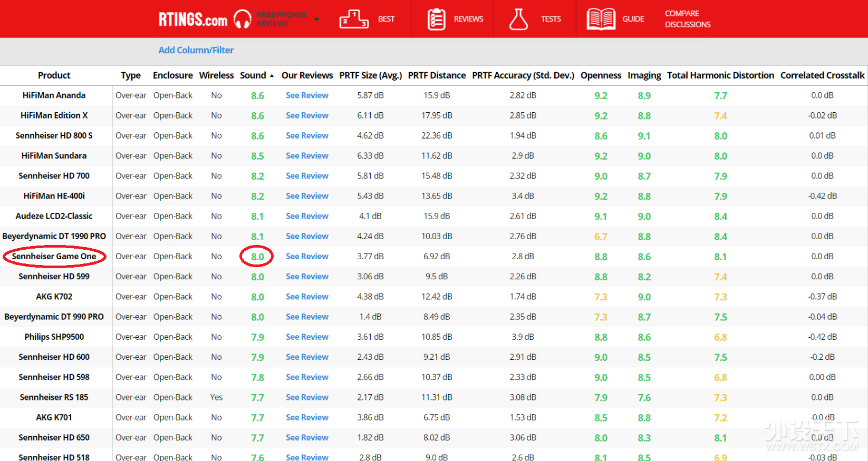
Task: Click the 8.0 Sound score for Game One
Action: click(x=257, y=257)
